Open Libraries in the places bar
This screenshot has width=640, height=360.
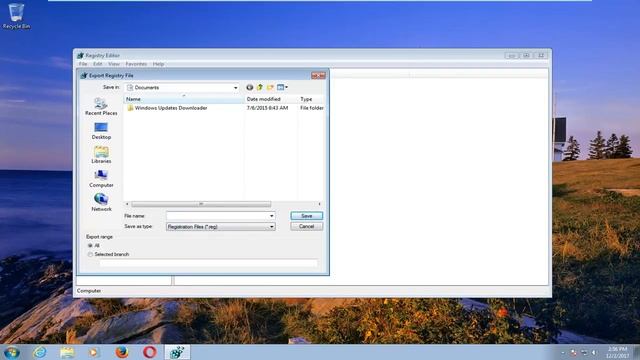pos(101,155)
